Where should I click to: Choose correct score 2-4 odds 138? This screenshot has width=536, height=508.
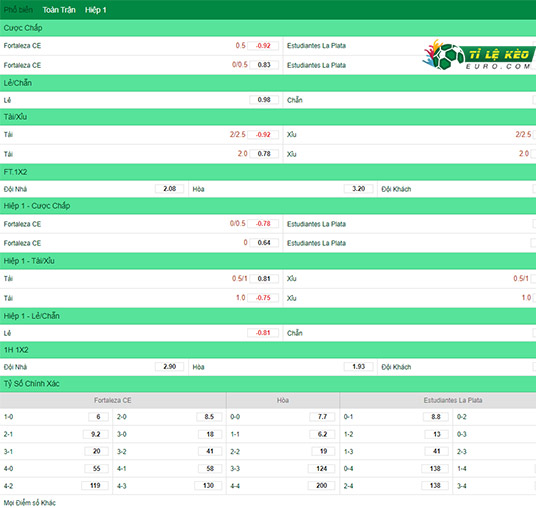(x=435, y=485)
